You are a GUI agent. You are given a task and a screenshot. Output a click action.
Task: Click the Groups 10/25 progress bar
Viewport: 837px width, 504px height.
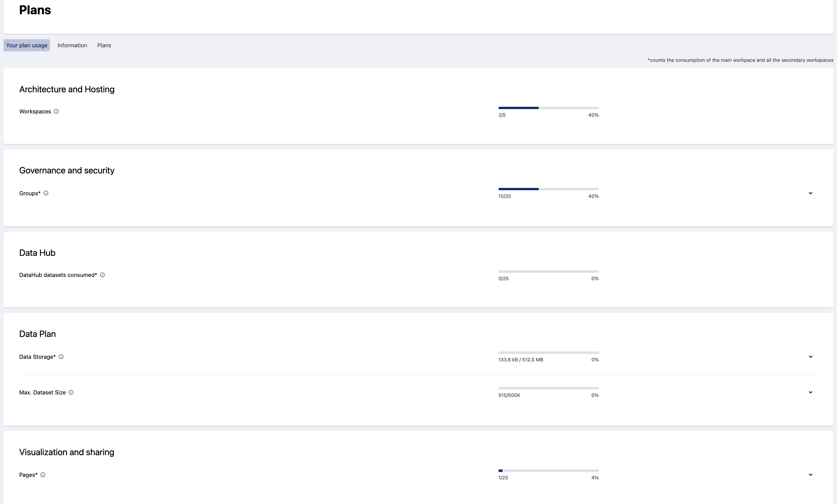click(x=548, y=189)
